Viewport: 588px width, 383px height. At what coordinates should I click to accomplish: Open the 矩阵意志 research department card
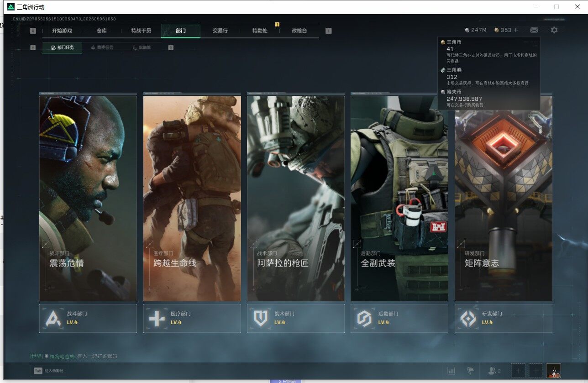pos(504,198)
